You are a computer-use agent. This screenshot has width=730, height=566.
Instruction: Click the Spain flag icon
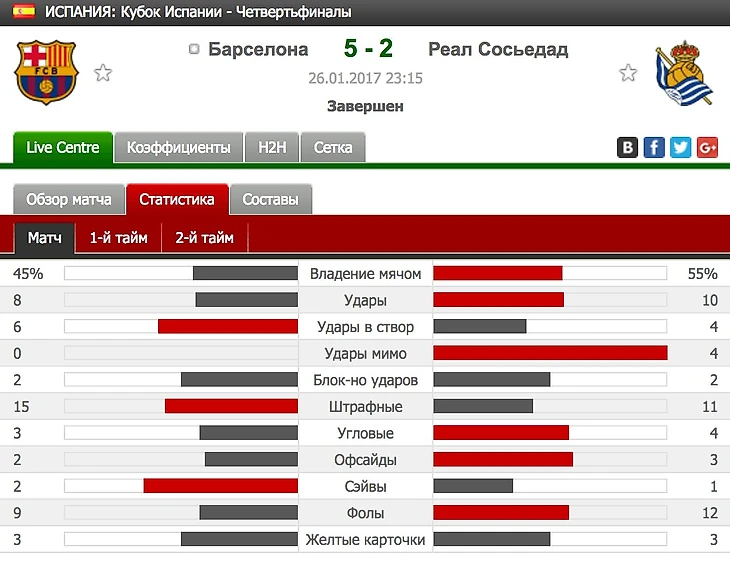point(22,11)
